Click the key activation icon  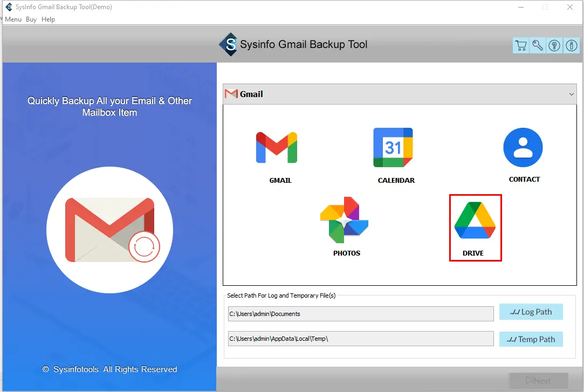[538, 45]
